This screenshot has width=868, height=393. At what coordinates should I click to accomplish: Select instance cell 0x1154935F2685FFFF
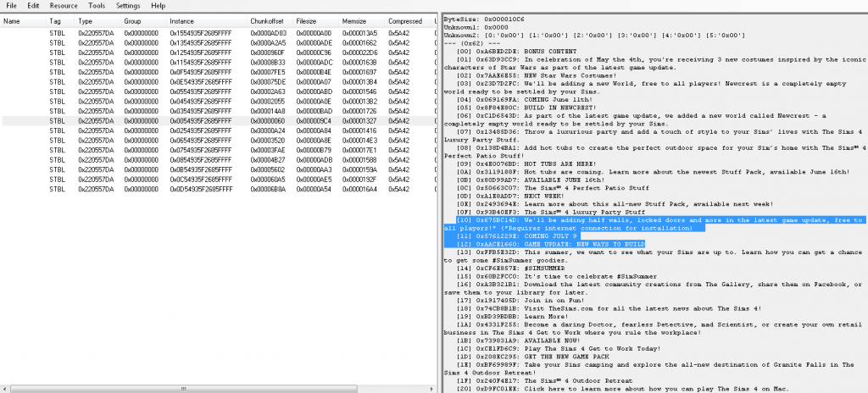(x=200, y=63)
